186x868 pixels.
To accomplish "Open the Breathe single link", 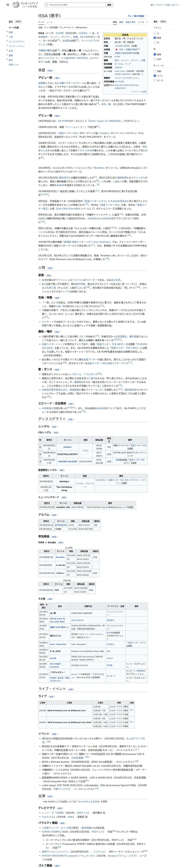I will pos(60,557).
